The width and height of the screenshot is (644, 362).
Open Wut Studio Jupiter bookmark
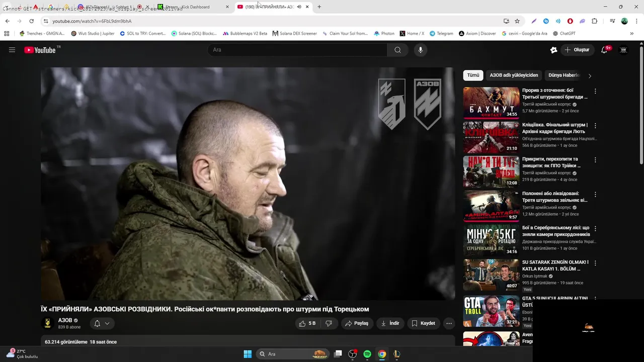pos(93,34)
